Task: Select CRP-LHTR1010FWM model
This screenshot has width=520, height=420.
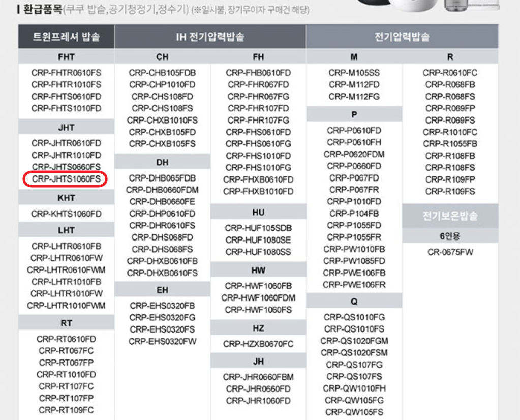Action: [x=66, y=306]
